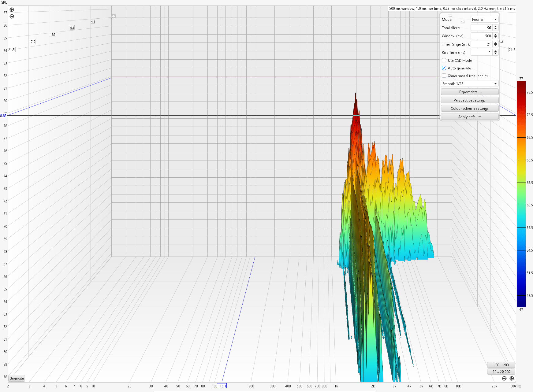533x392 pixels.
Task: Increase the Rise Time (ms) value
Action: (495, 51)
